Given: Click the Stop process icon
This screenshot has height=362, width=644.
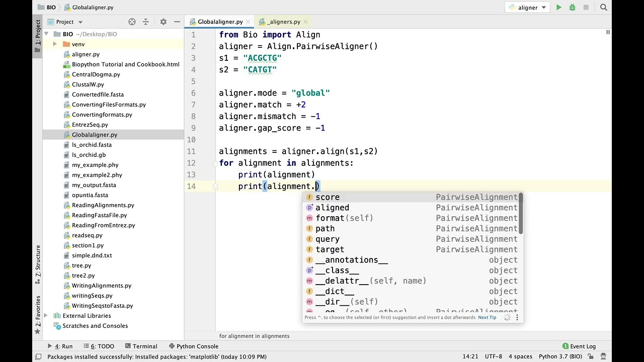Looking at the screenshot, I should [x=586, y=8].
